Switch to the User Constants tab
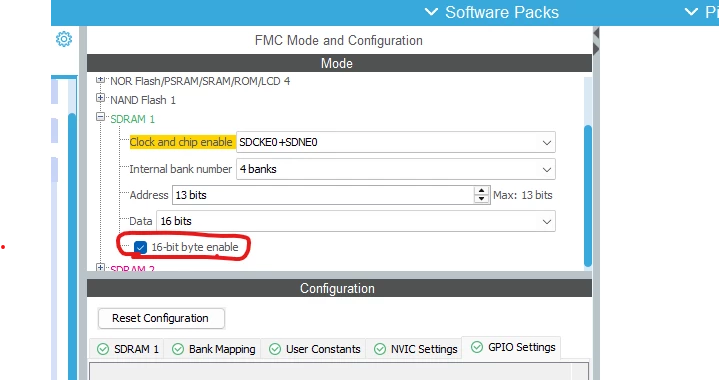719x380 pixels. 315,349
